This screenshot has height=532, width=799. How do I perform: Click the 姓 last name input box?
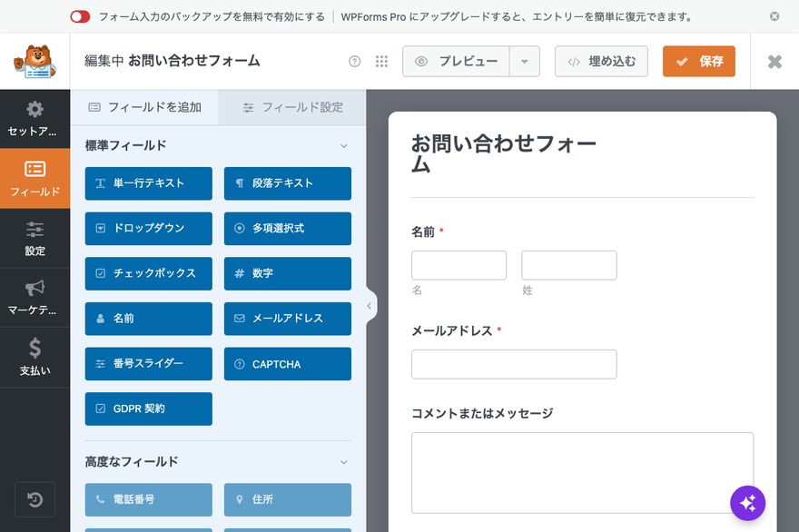click(568, 265)
